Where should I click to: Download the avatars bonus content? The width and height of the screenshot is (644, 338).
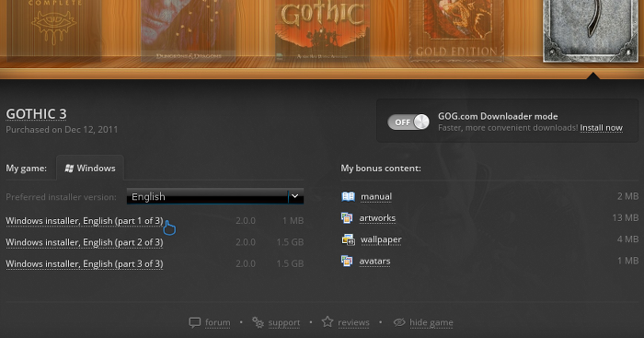tap(374, 262)
